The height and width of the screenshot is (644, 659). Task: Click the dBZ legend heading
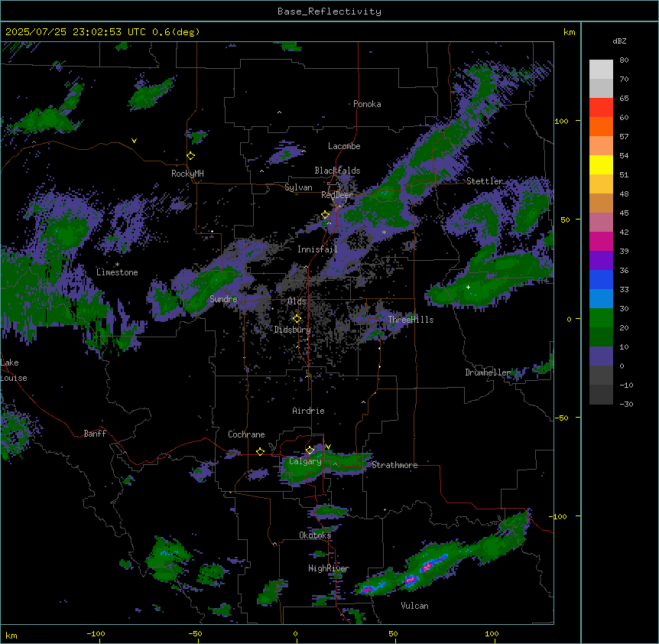[619, 41]
